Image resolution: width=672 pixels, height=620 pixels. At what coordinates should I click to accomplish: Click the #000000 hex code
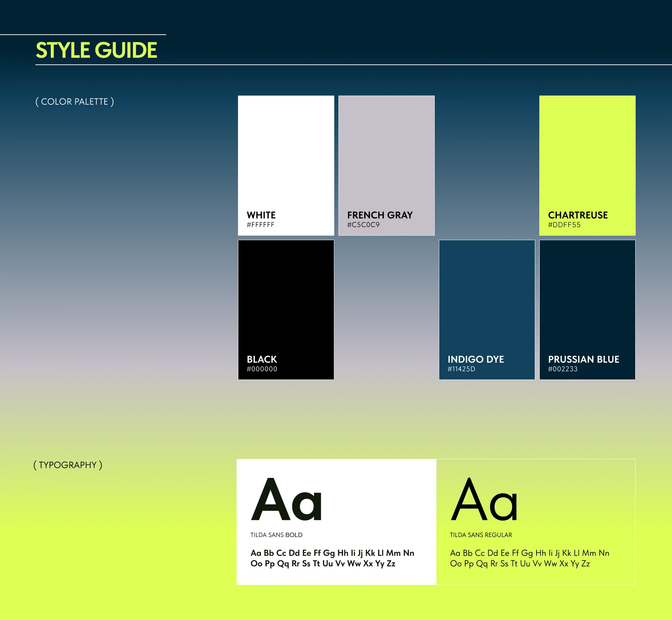click(262, 369)
